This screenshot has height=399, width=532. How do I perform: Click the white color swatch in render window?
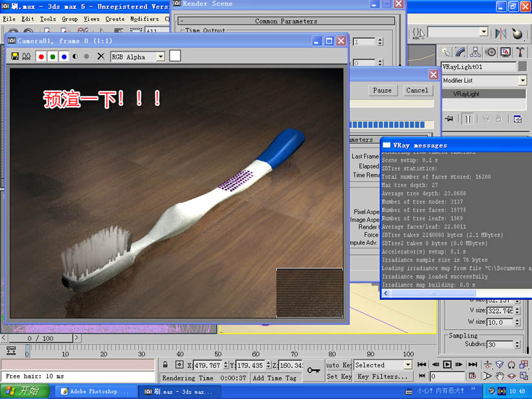click(x=175, y=56)
